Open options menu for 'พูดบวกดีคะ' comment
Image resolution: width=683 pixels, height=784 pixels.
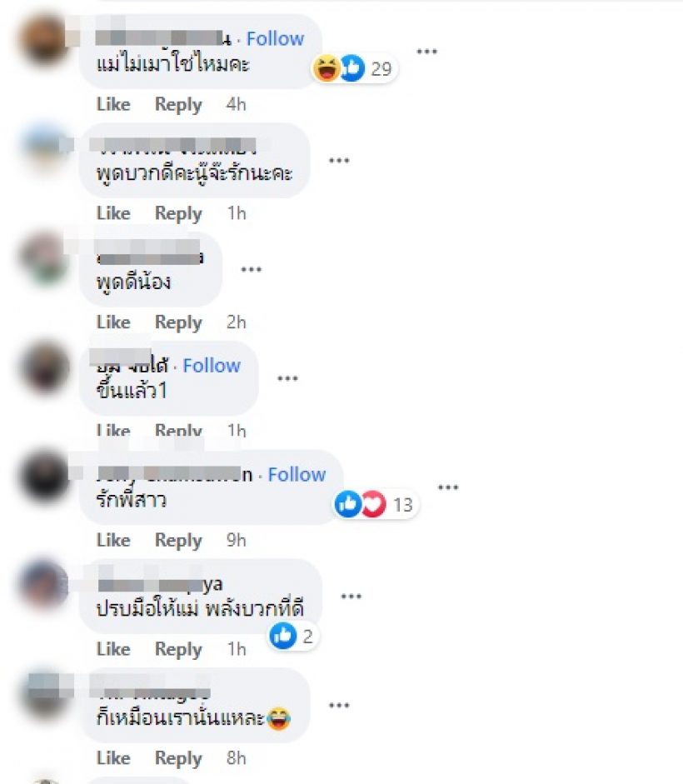pyautogui.click(x=339, y=161)
